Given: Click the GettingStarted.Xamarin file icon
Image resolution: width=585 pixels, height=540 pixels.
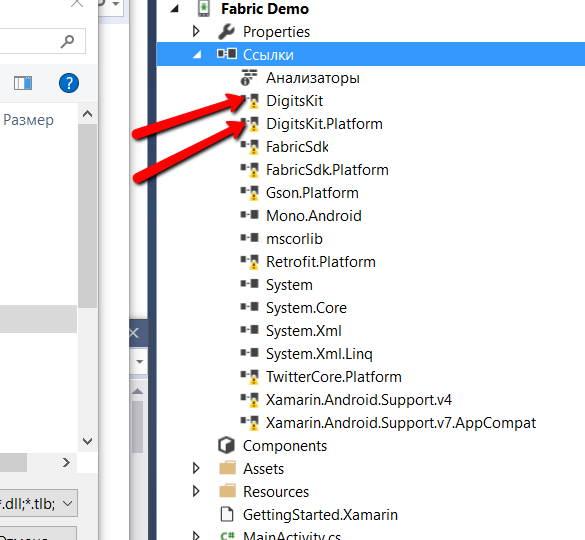Looking at the screenshot, I should click(227, 514).
